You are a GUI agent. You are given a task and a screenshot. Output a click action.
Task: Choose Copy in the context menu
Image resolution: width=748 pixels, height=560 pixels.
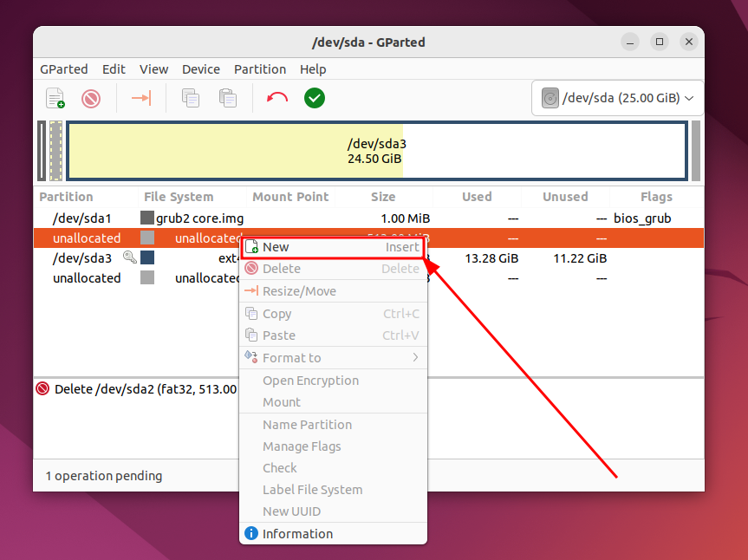point(333,314)
